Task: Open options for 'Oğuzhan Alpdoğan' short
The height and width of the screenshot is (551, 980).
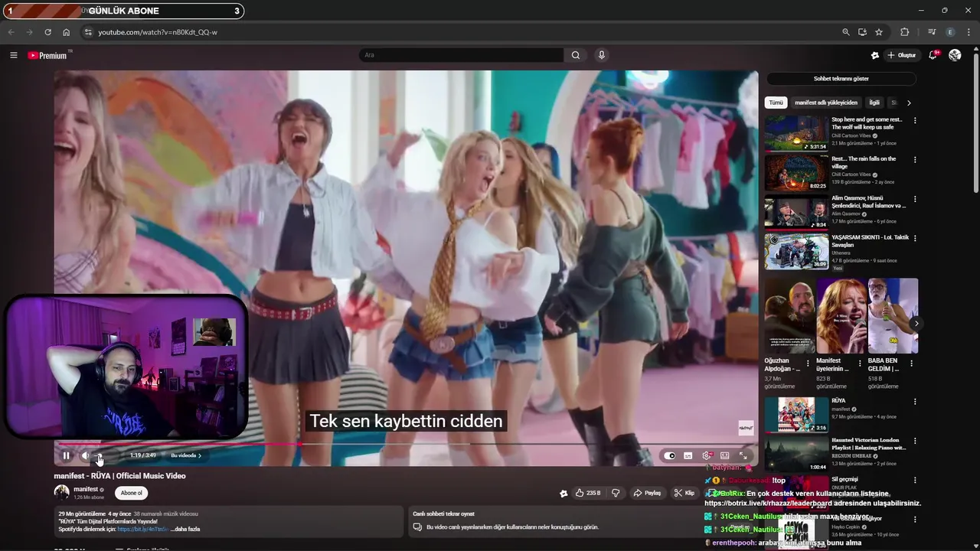Action: (x=807, y=364)
